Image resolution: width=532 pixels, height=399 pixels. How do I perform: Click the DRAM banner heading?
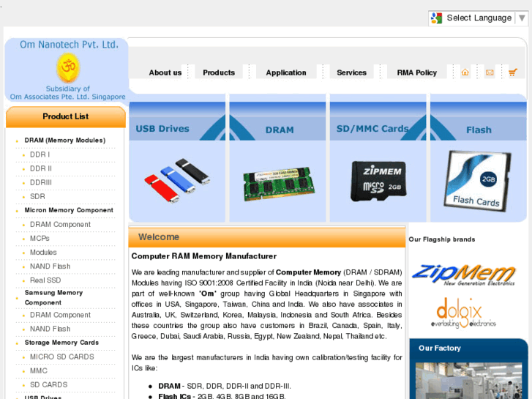click(x=280, y=130)
